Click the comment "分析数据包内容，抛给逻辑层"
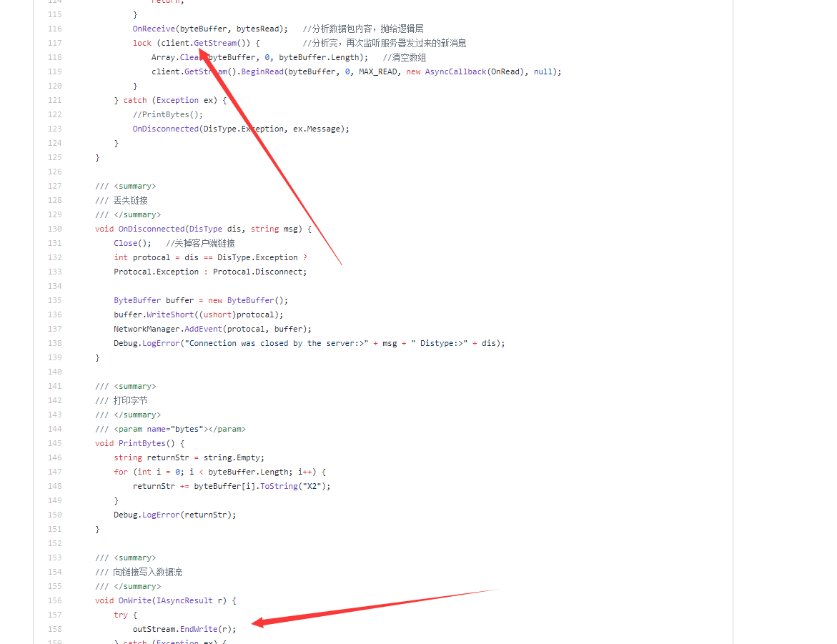Viewport: 837px width, 644px height. 363,29
